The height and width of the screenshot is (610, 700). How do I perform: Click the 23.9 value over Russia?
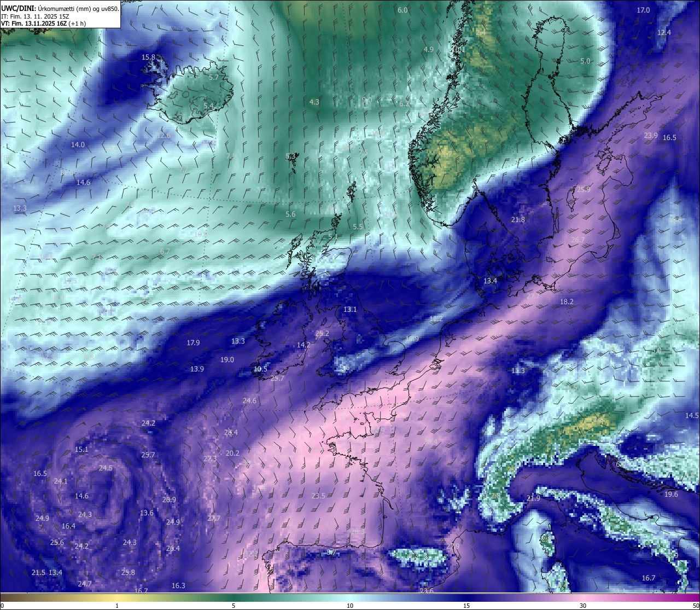tap(651, 135)
